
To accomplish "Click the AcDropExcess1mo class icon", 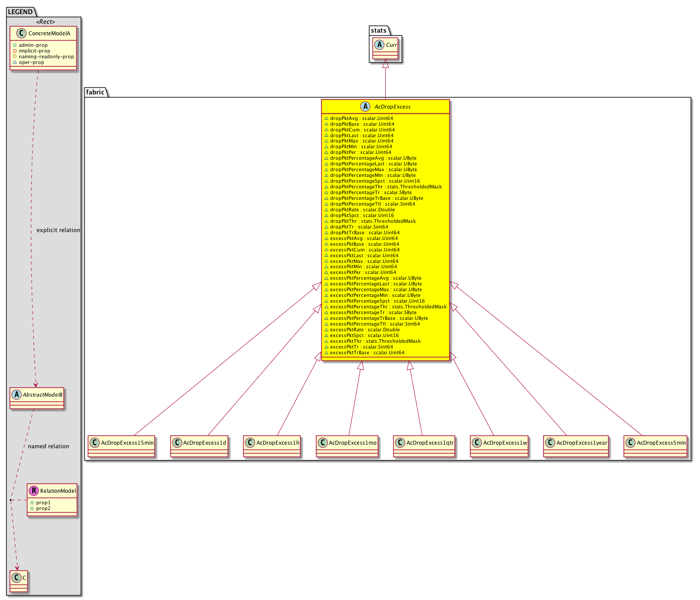I will click(322, 442).
